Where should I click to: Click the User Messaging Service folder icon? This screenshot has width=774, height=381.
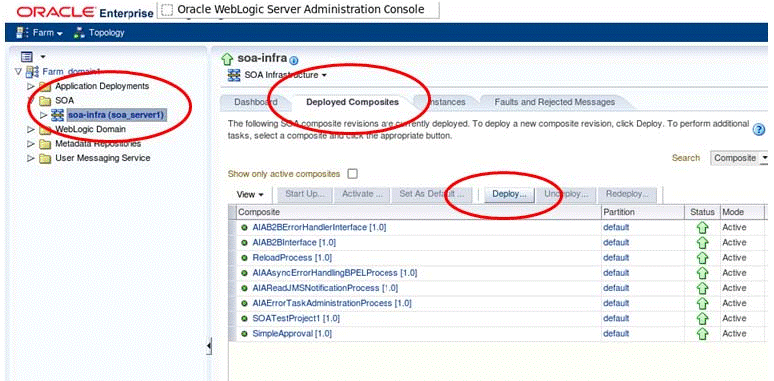coord(45,158)
